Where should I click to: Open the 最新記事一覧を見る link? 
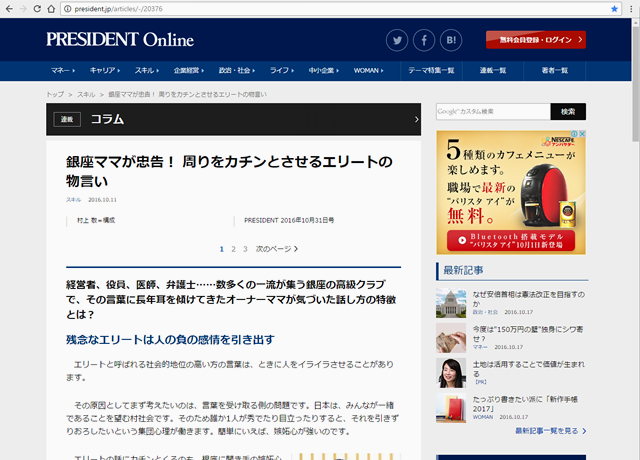pyautogui.click(x=550, y=430)
